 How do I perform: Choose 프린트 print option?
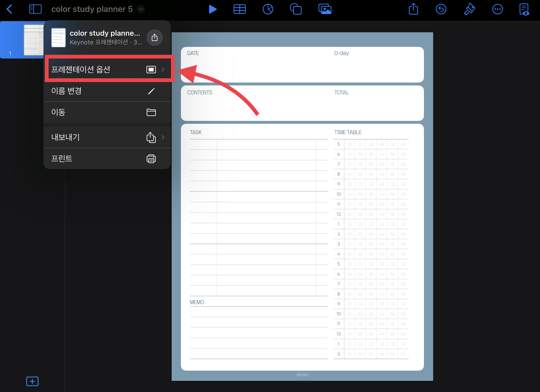click(107, 159)
